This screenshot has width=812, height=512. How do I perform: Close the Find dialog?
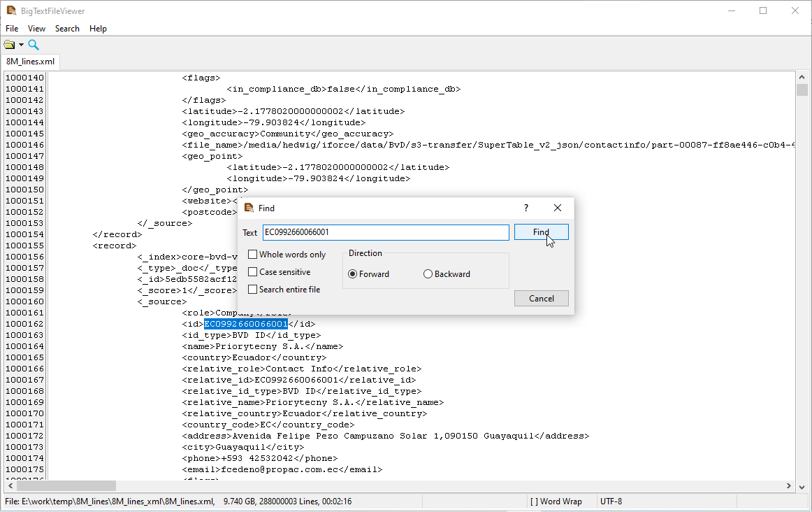coord(557,208)
